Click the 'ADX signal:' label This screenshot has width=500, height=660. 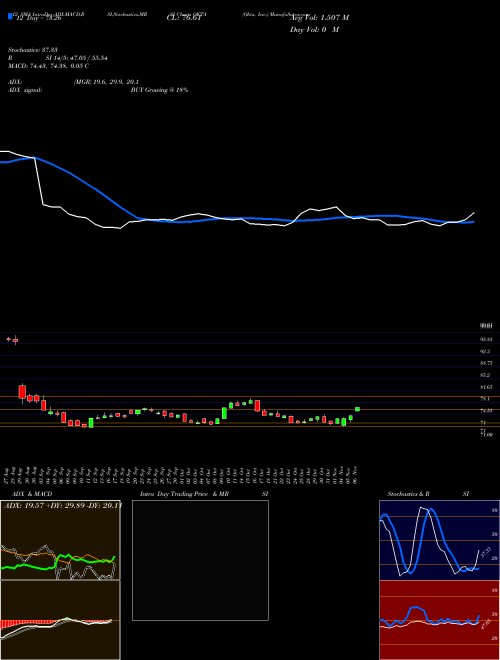(24, 90)
